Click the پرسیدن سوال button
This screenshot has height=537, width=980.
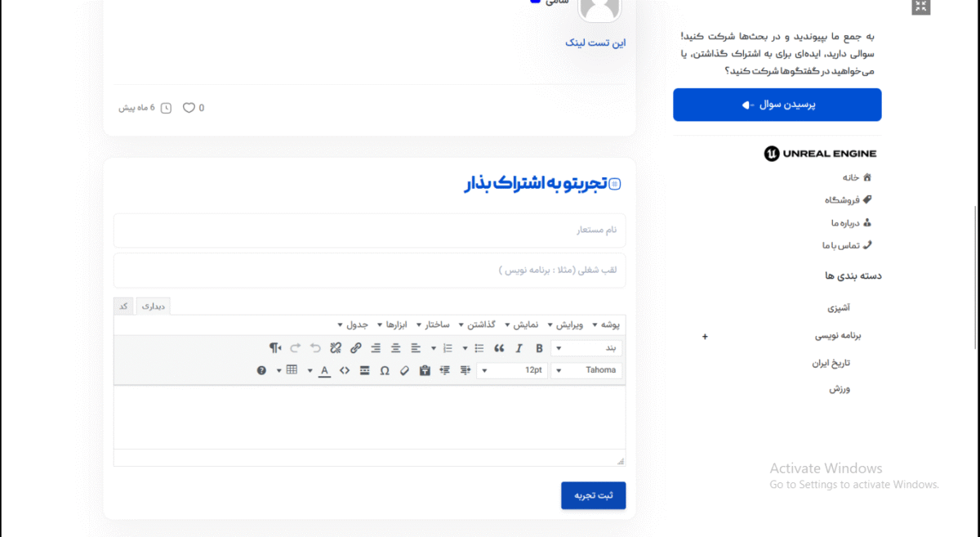tap(777, 105)
